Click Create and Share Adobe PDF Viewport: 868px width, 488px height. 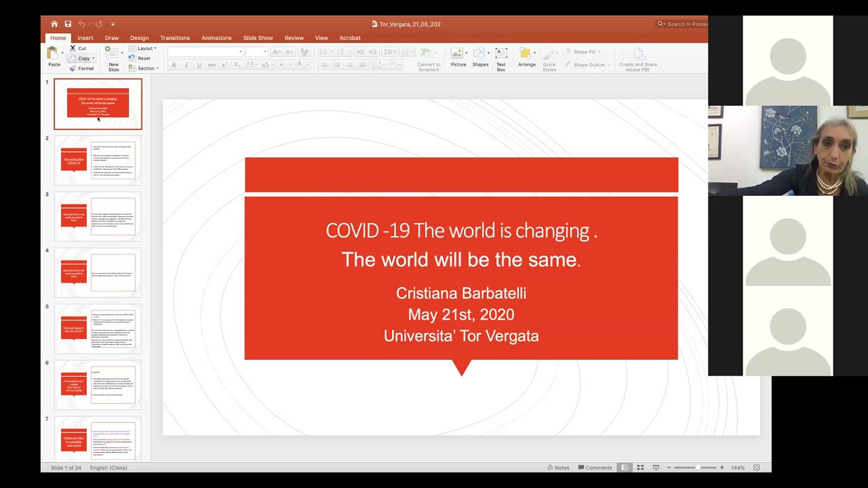click(x=638, y=60)
